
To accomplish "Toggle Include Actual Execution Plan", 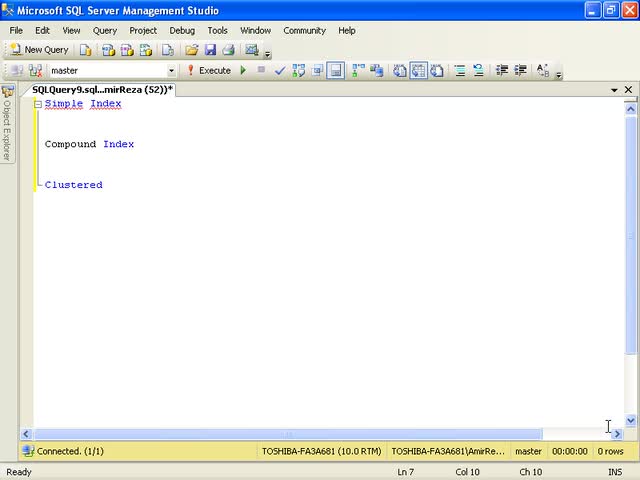I will [x=358, y=71].
